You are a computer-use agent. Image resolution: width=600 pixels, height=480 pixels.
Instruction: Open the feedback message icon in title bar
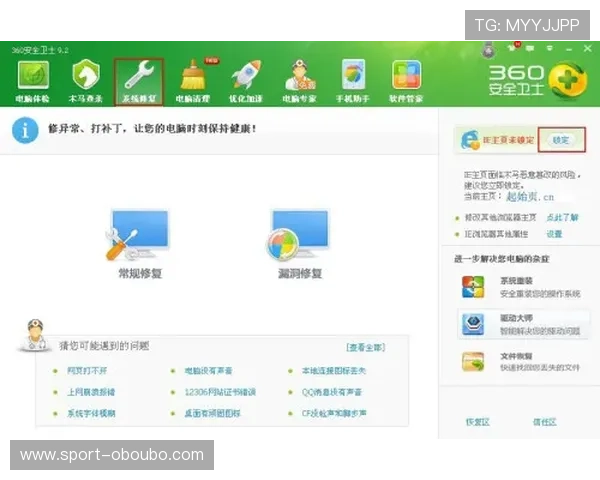point(530,49)
